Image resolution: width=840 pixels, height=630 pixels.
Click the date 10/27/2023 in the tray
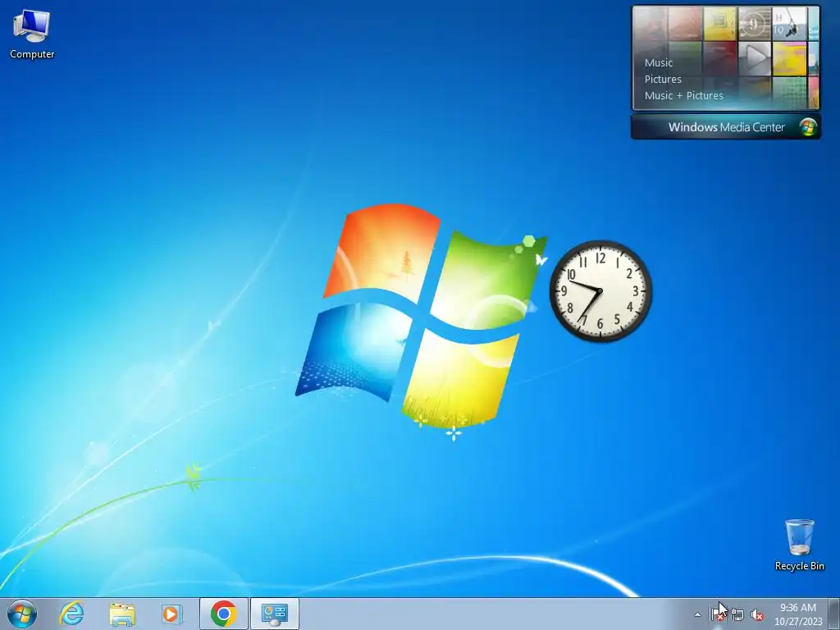(x=797, y=622)
